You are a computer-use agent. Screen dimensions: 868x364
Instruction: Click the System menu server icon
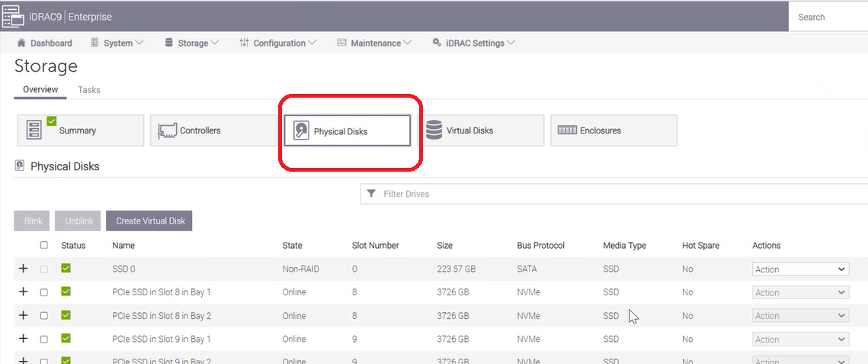point(94,43)
